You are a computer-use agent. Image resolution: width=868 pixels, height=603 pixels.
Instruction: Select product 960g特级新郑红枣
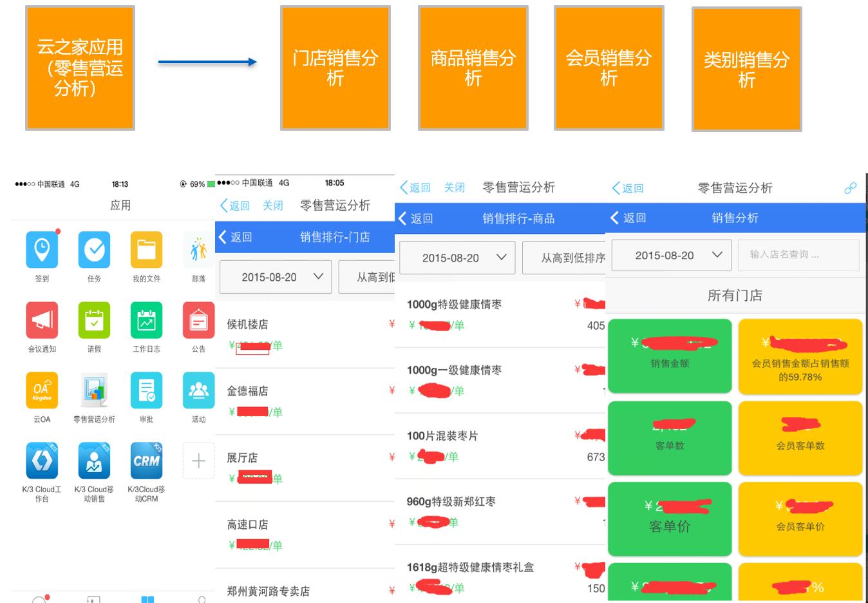[500, 512]
